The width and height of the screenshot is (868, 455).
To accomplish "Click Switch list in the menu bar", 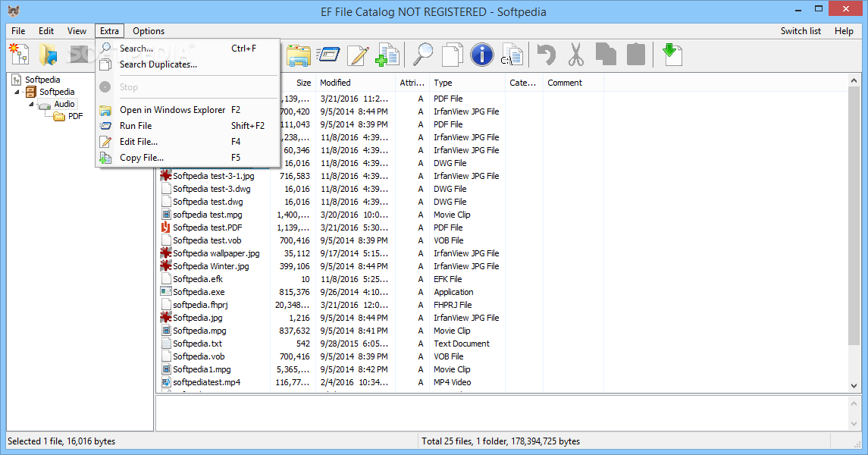I will [801, 31].
